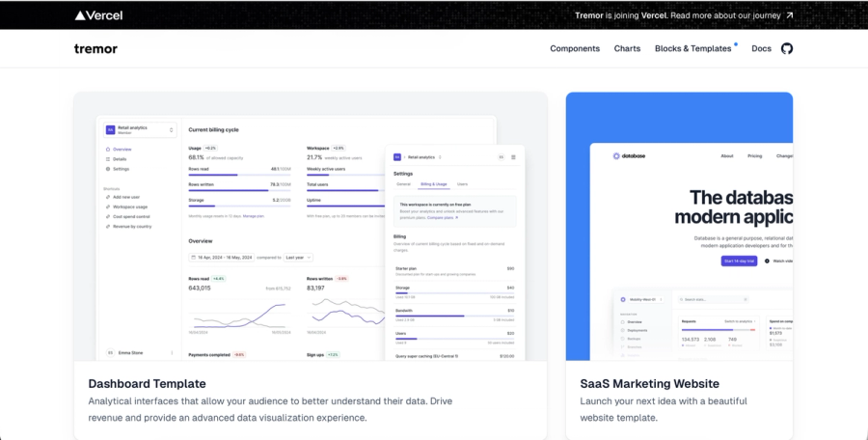Open the Docs link in header
The image size is (868, 440).
point(761,49)
